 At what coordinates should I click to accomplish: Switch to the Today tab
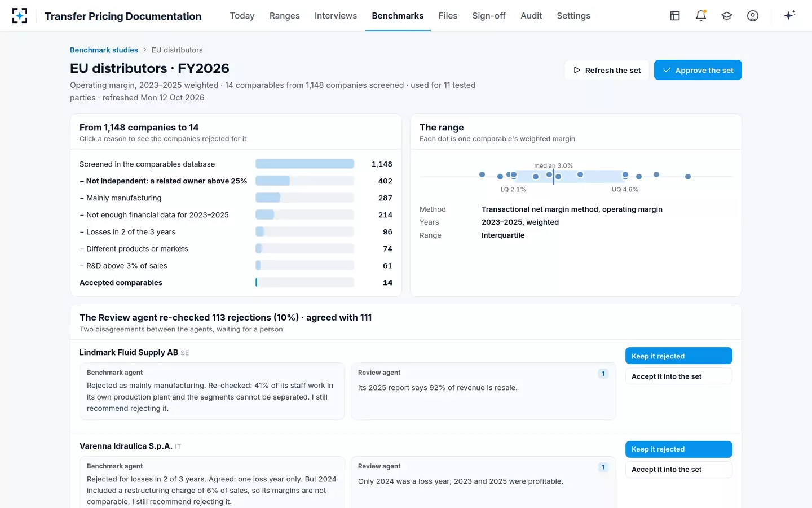pos(242,16)
